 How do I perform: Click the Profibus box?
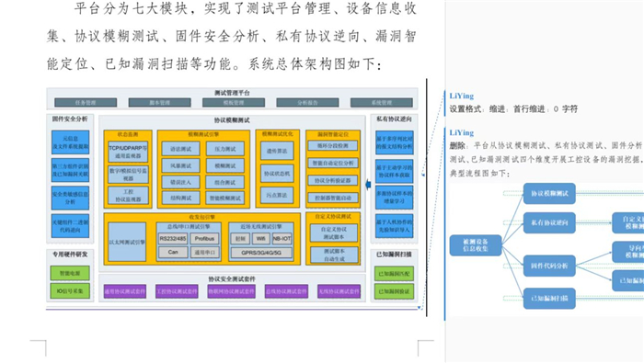pos(204,239)
